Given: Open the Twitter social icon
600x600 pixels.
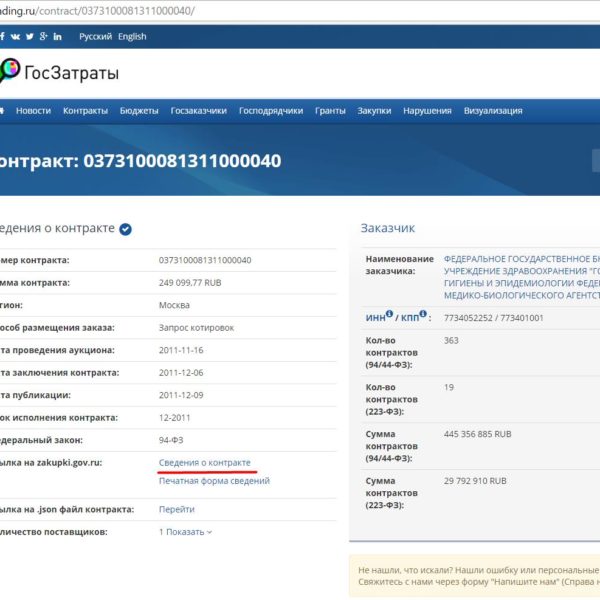Looking at the screenshot, I should click(29, 37).
